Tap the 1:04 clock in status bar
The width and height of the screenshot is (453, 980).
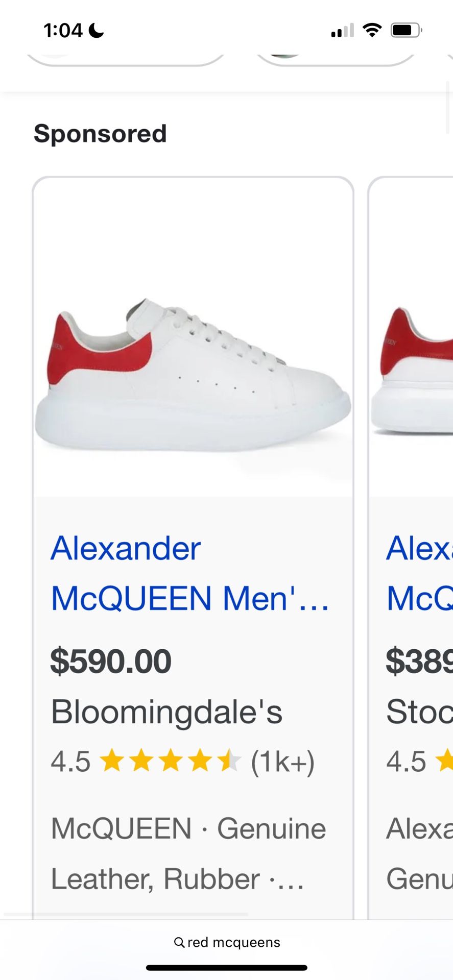tap(63, 31)
